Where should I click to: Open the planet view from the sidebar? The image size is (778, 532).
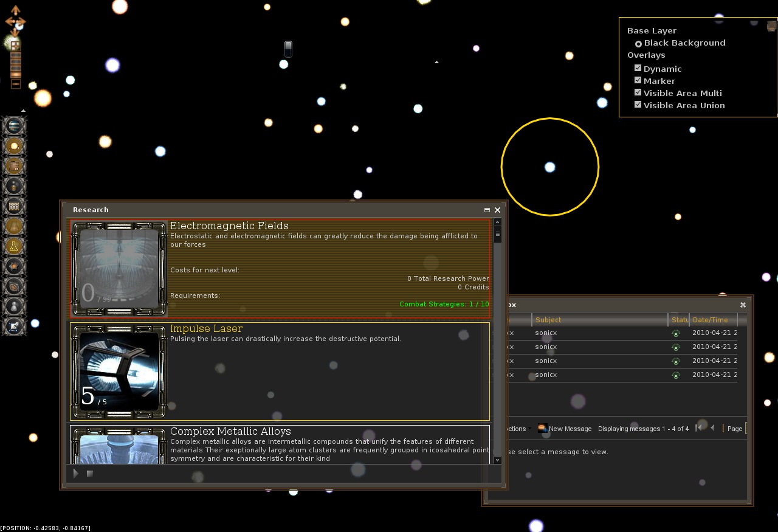(x=14, y=126)
